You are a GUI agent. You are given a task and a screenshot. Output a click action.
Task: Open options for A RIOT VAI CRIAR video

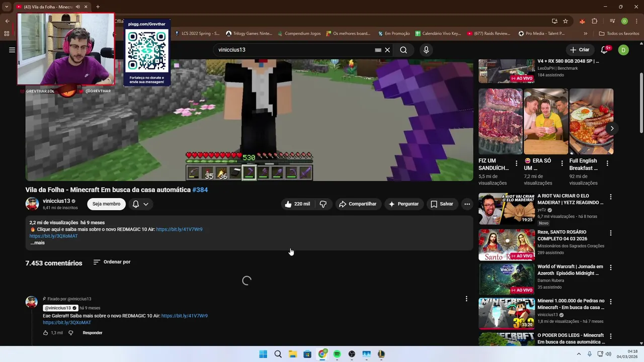pyautogui.click(x=611, y=197)
